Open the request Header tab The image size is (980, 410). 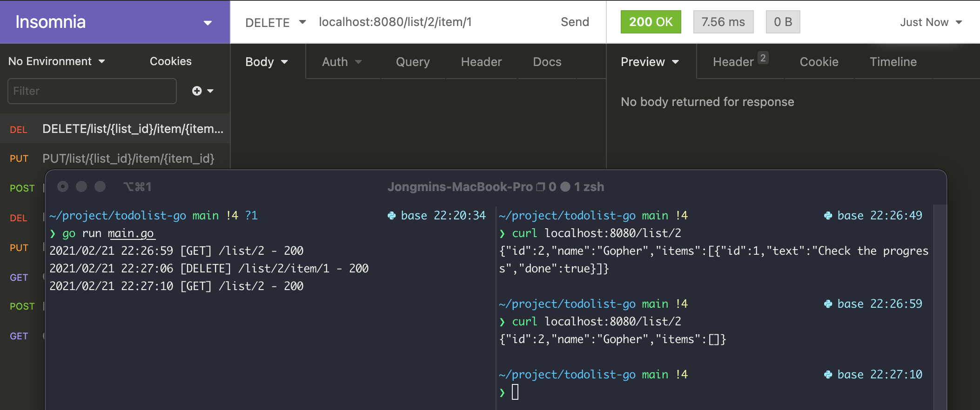tap(481, 62)
